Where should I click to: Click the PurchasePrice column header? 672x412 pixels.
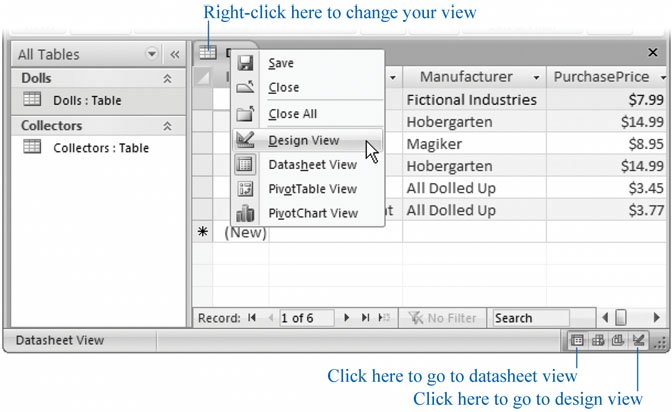[x=607, y=77]
